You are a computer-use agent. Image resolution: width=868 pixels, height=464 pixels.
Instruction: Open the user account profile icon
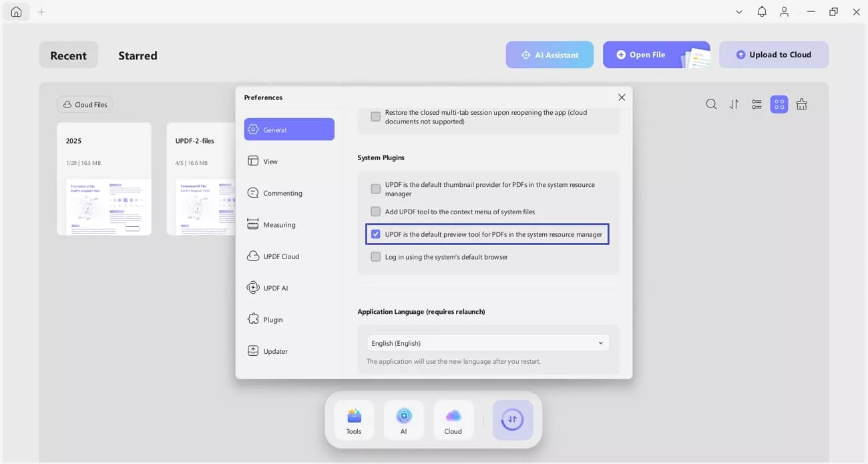(x=785, y=12)
